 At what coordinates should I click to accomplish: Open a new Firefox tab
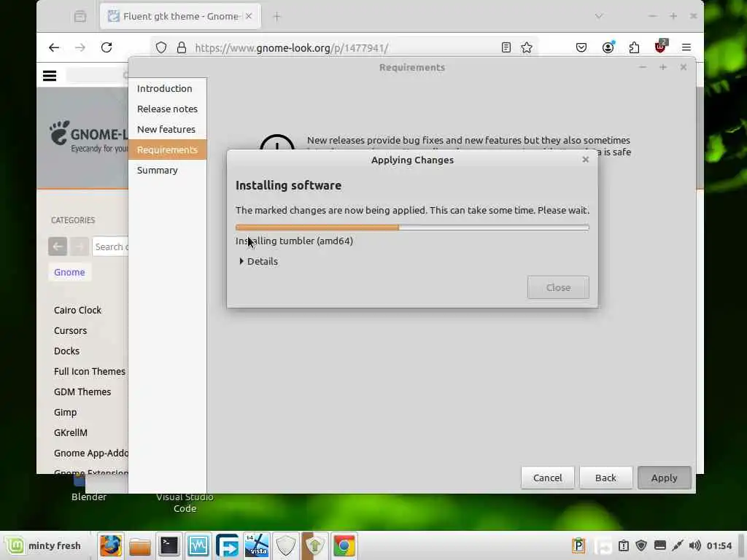point(276,17)
